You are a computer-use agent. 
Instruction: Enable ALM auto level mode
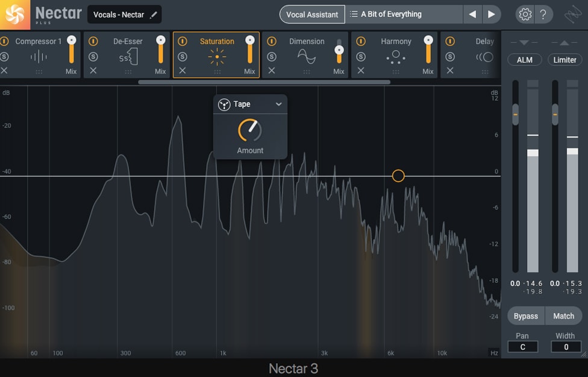(525, 60)
